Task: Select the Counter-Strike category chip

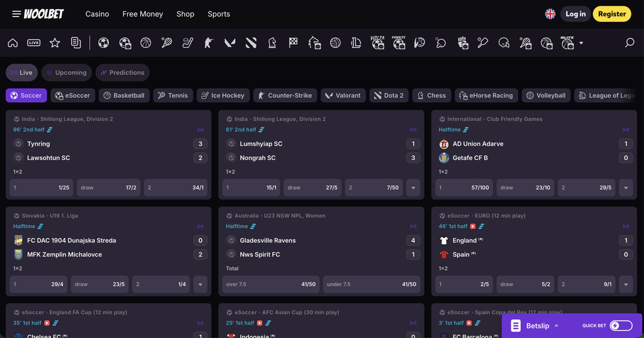Action: click(x=285, y=96)
